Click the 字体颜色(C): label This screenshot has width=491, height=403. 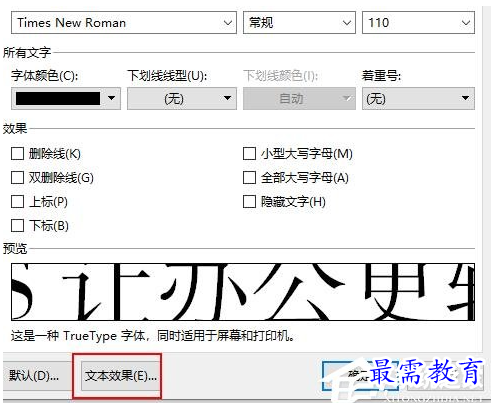[44, 76]
